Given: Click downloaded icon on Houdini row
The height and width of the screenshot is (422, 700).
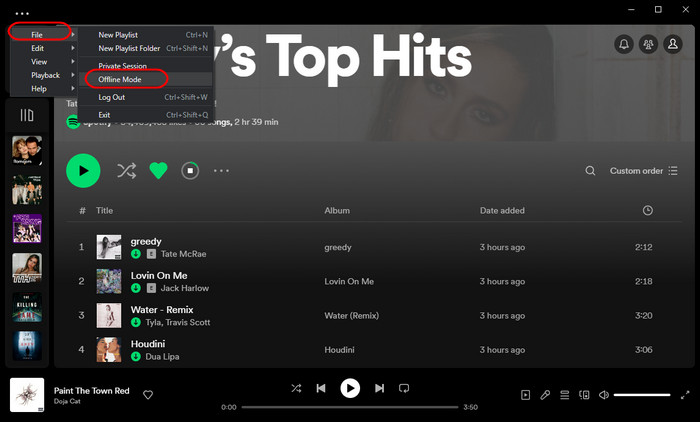Looking at the screenshot, I should click(x=136, y=356).
